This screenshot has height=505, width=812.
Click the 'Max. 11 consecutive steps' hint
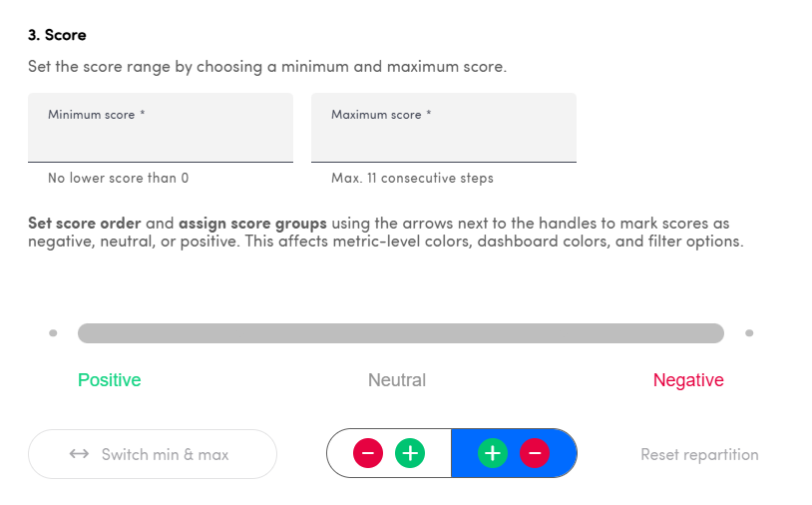click(x=412, y=179)
